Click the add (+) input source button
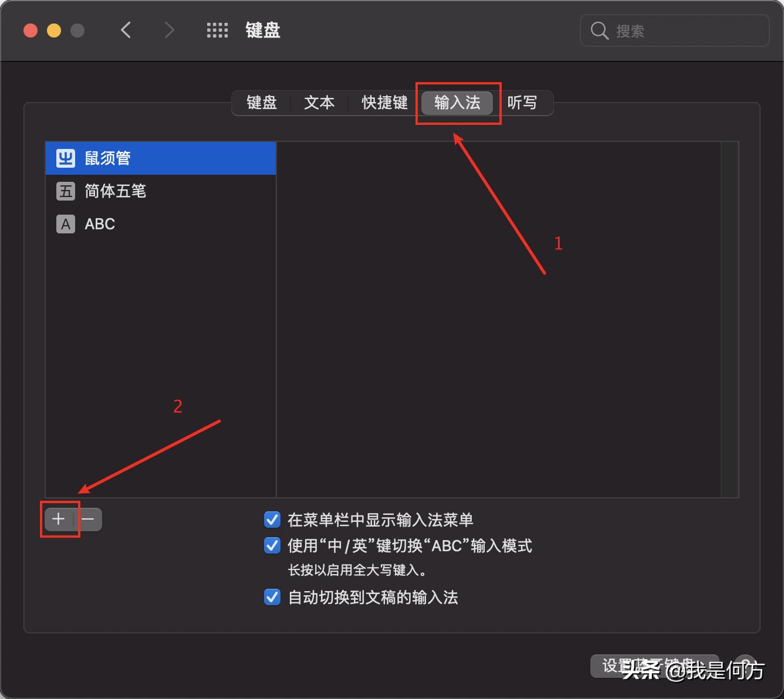 pos(59,519)
